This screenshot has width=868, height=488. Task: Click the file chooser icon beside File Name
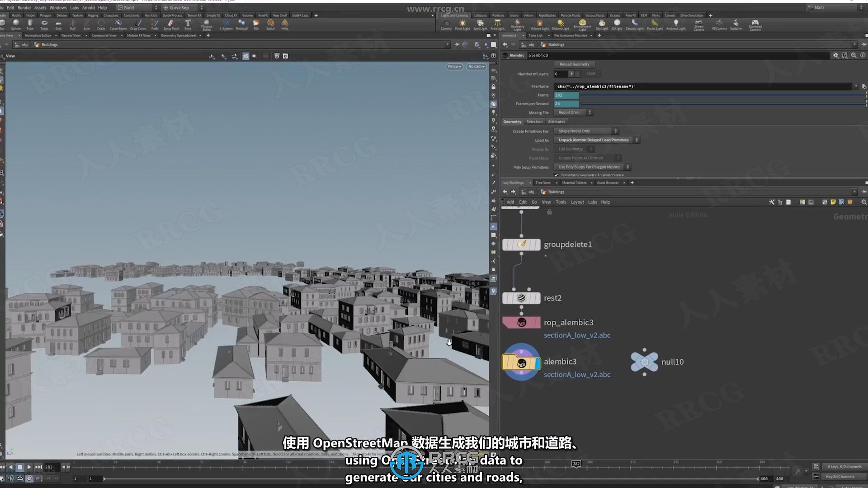coord(864,86)
